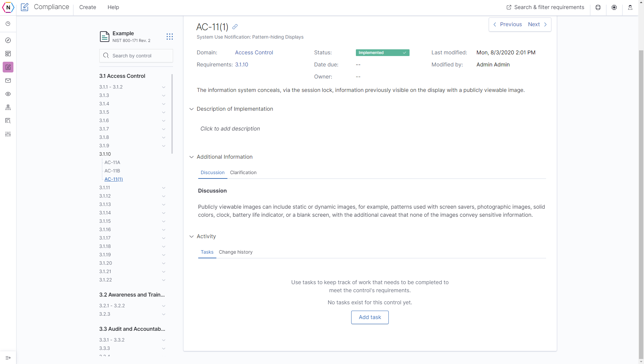Screen dimensions: 644x364
Task: Click the magnifier in control search
Action: (x=106, y=56)
